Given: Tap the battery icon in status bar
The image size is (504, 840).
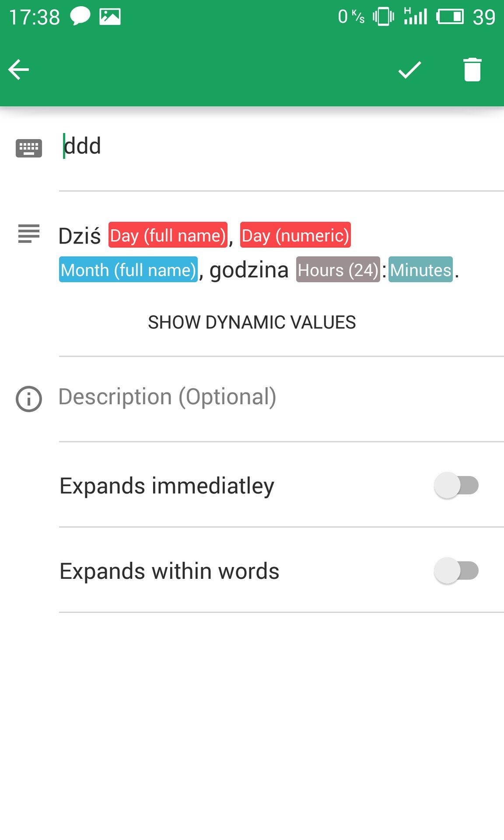Looking at the screenshot, I should coord(450,17).
